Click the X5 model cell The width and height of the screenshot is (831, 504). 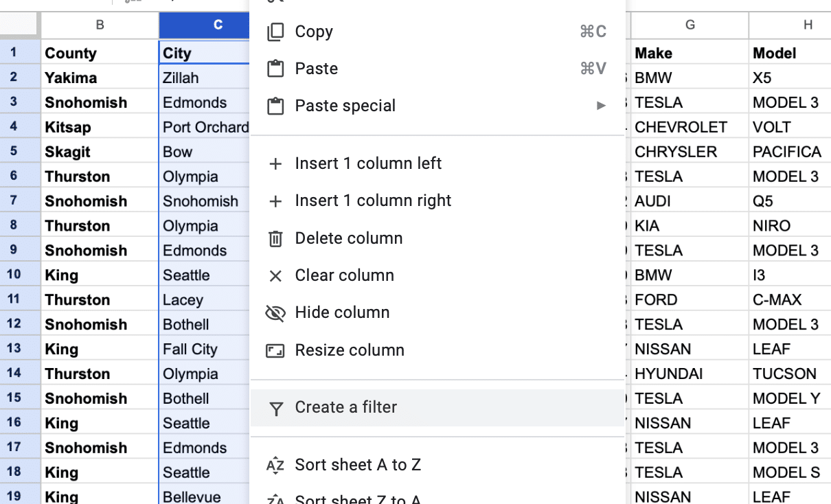coord(790,78)
